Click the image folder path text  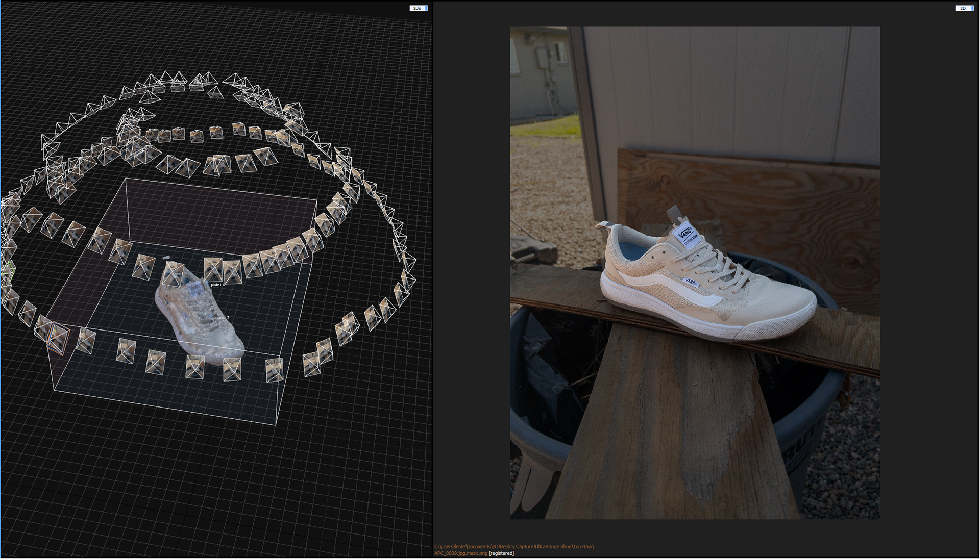click(514, 547)
